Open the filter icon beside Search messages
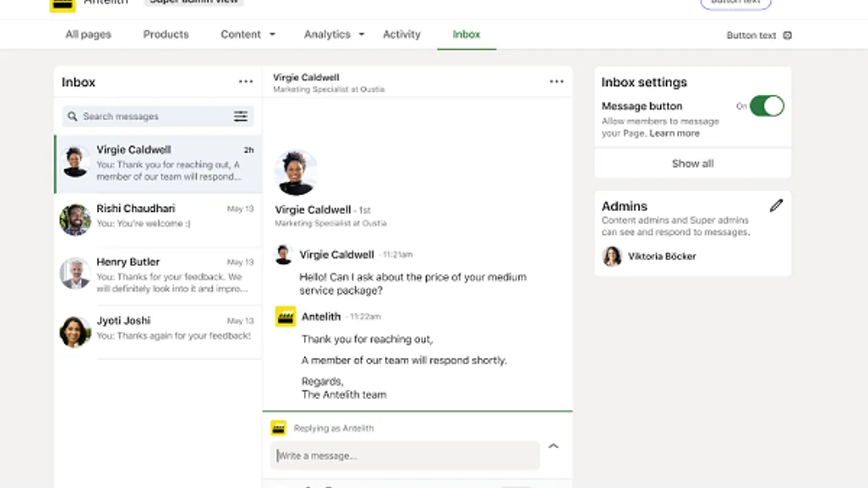This screenshot has width=868, height=488. [x=241, y=116]
